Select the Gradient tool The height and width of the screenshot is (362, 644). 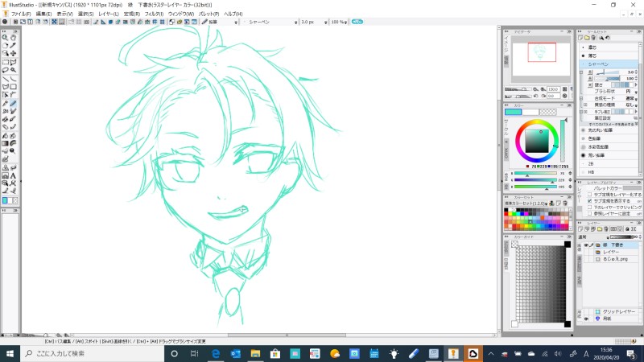[x=5, y=143]
